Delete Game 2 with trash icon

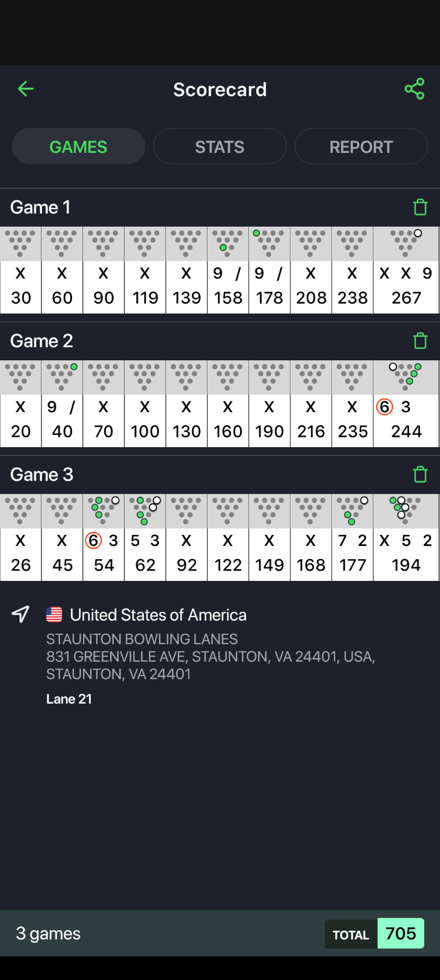tap(420, 341)
